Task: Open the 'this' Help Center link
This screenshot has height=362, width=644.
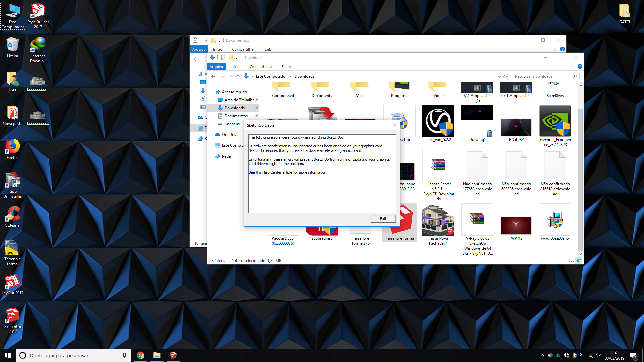Action: (x=258, y=172)
